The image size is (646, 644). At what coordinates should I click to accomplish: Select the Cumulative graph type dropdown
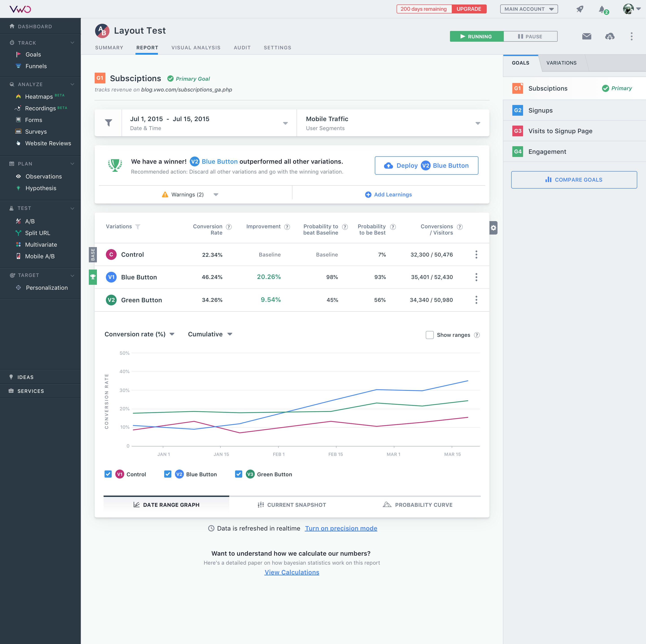pos(209,334)
